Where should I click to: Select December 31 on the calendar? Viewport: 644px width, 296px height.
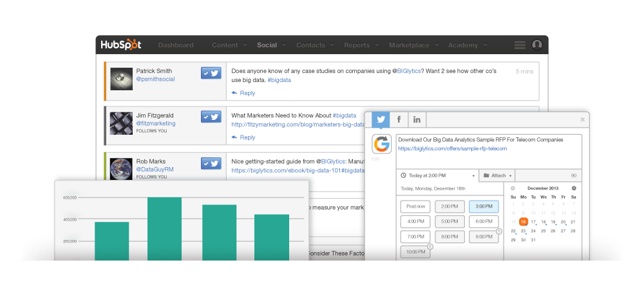[x=533, y=240]
